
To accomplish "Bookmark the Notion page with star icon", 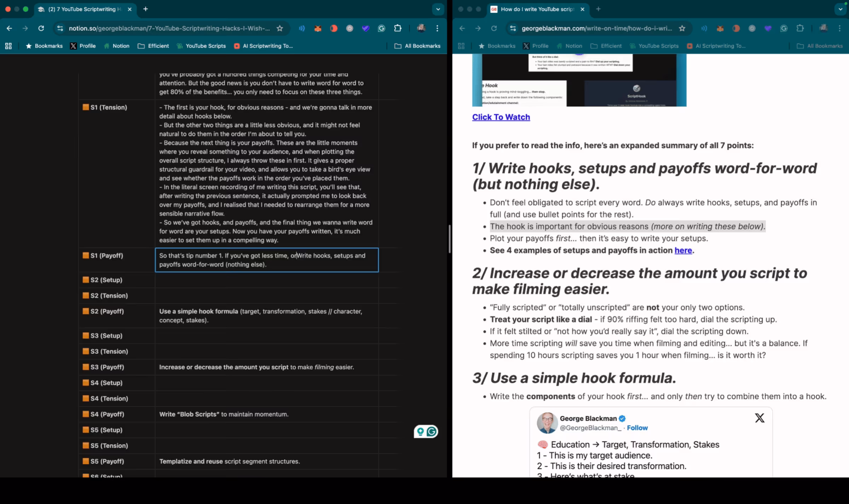I will [280, 28].
